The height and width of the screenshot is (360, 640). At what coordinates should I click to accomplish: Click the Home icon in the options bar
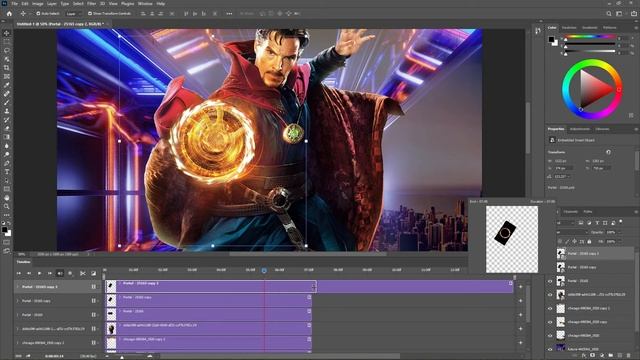tap(9, 13)
